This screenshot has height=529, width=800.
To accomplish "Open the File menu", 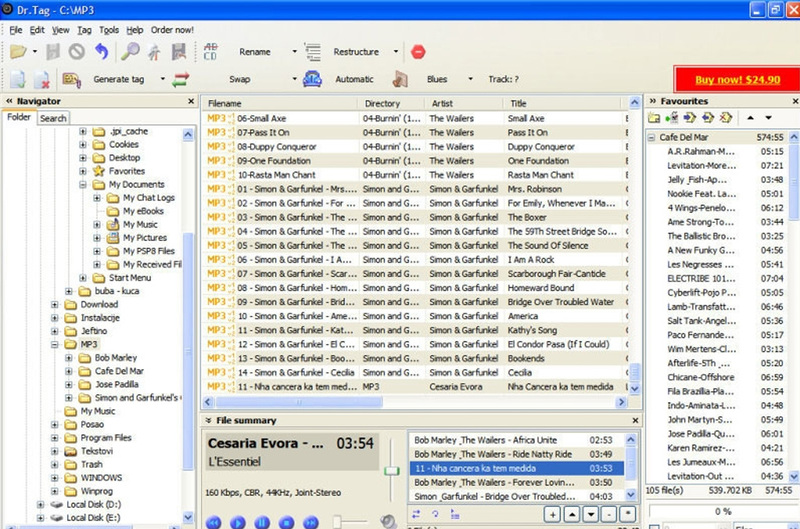I will point(16,30).
